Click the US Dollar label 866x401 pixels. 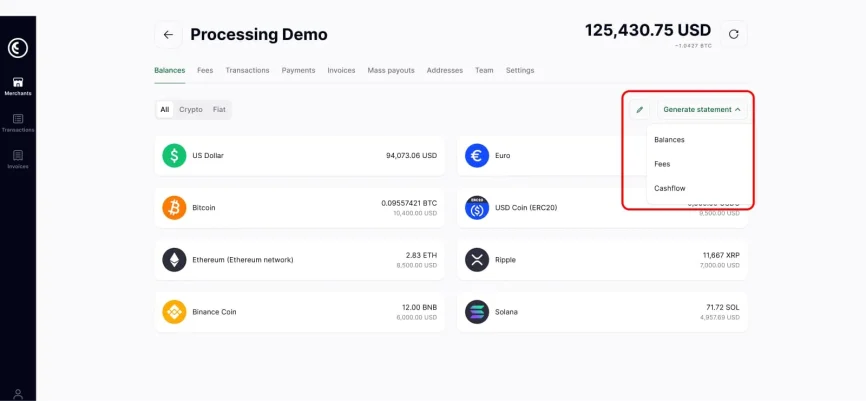(x=208, y=156)
